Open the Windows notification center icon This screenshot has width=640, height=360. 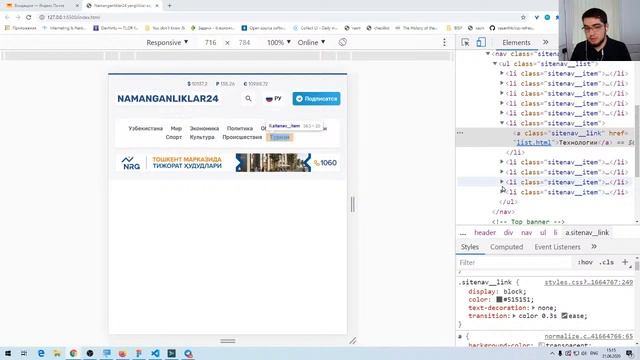tap(629, 353)
